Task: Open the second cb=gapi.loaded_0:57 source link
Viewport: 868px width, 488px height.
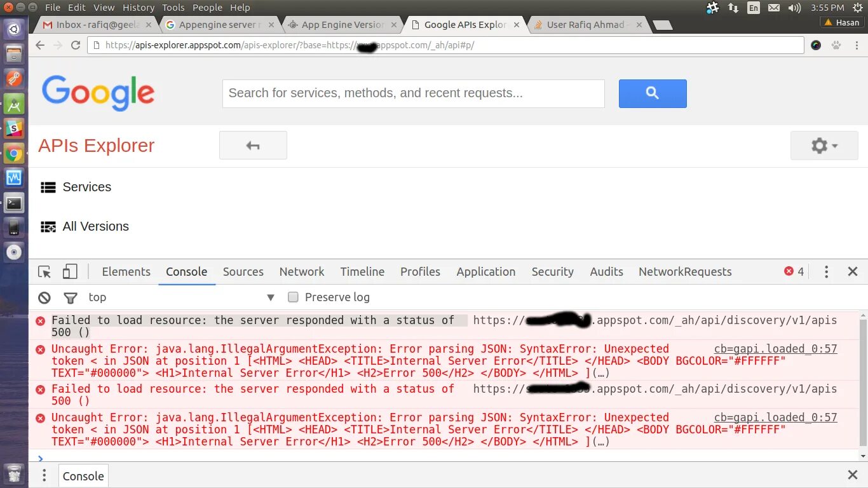Action: (x=775, y=417)
